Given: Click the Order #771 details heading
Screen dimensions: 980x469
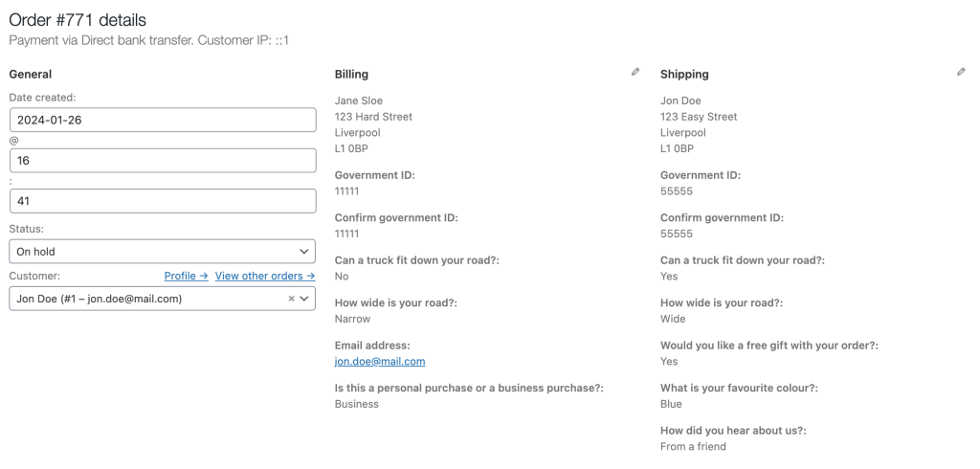Looking at the screenshot, I should pos(78,20).
